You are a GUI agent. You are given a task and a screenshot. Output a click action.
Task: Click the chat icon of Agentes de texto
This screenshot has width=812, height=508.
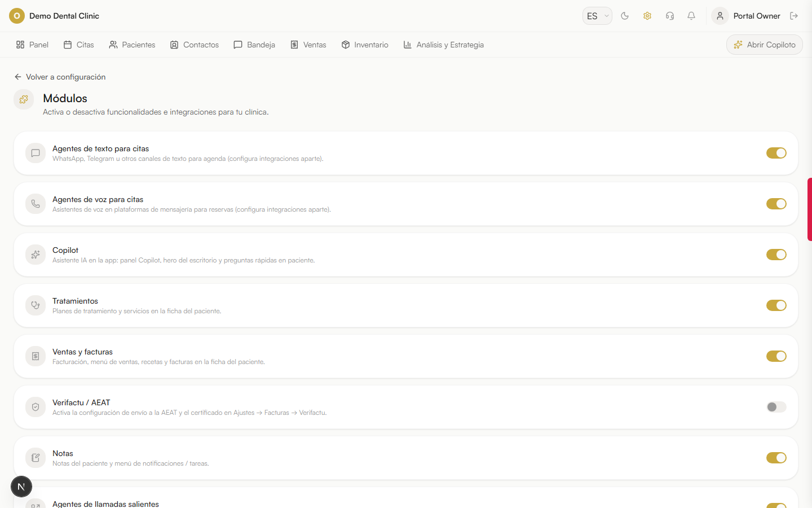click(x=36, y=153)
